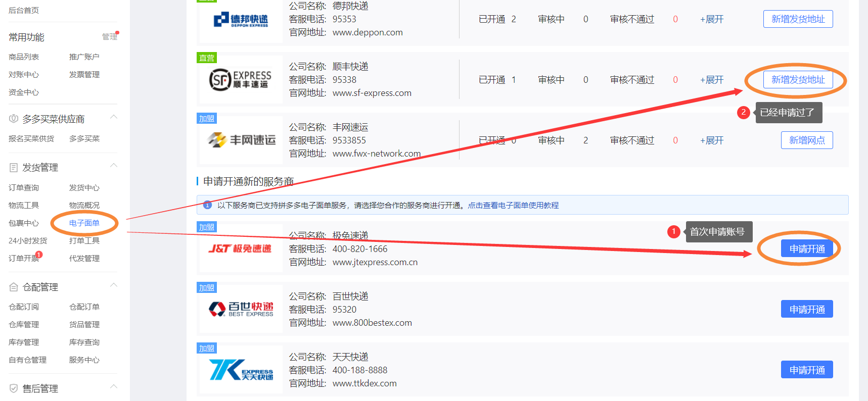The width and height of the screenshot is (868, 401).
Task: Click the 售后管理 shield icon
Action: (x=14, y=388)
